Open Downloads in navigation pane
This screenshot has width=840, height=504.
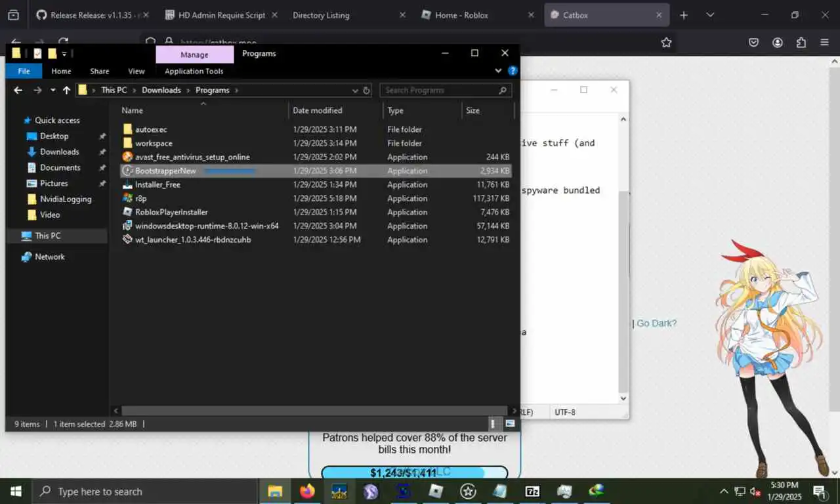pos(59,152)
